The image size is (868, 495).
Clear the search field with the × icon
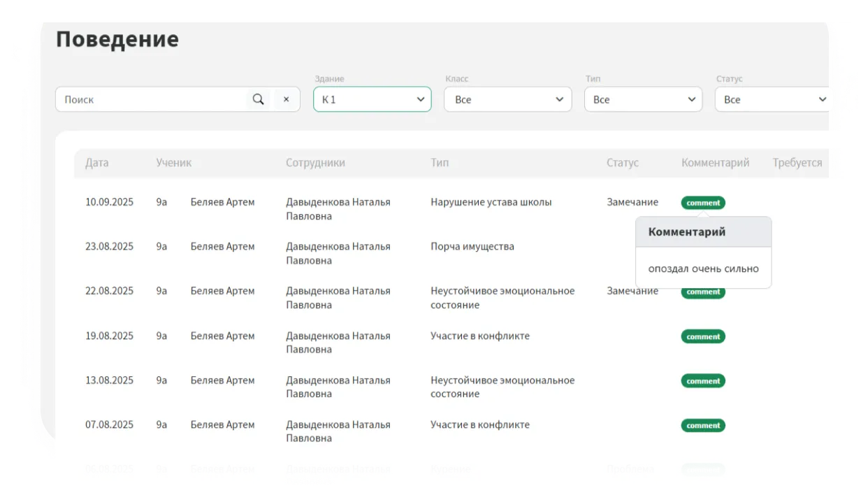pos(286,99)
